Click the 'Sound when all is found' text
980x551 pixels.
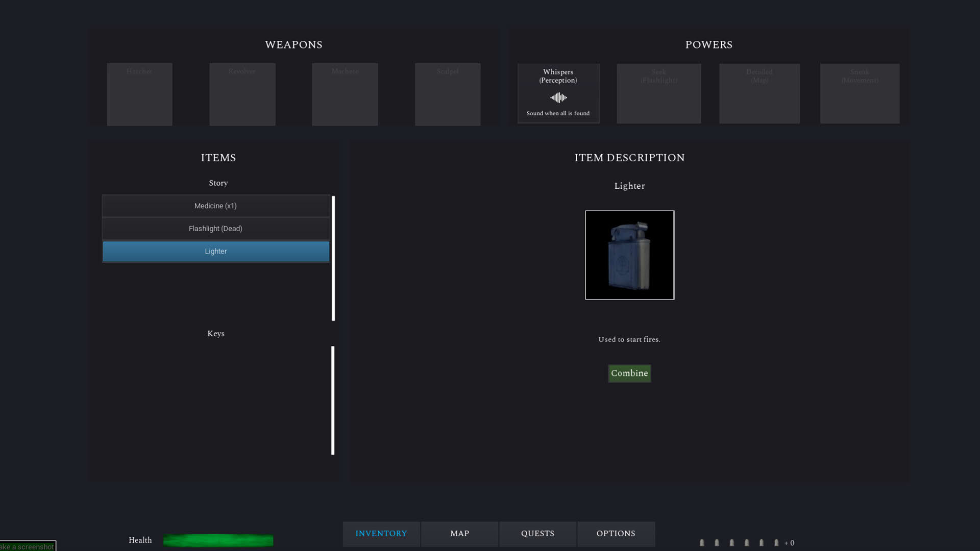[558, 113]
